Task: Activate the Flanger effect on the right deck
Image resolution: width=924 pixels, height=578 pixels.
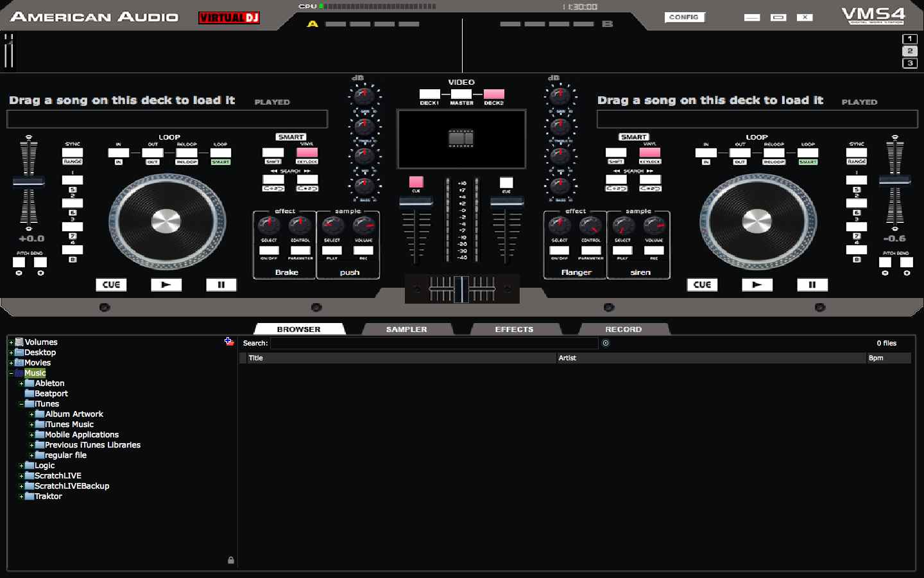Action: 559,250
